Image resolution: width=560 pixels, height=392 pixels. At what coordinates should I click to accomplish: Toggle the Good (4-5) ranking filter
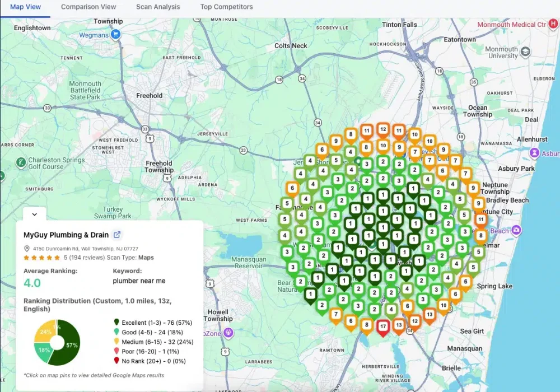116,332
